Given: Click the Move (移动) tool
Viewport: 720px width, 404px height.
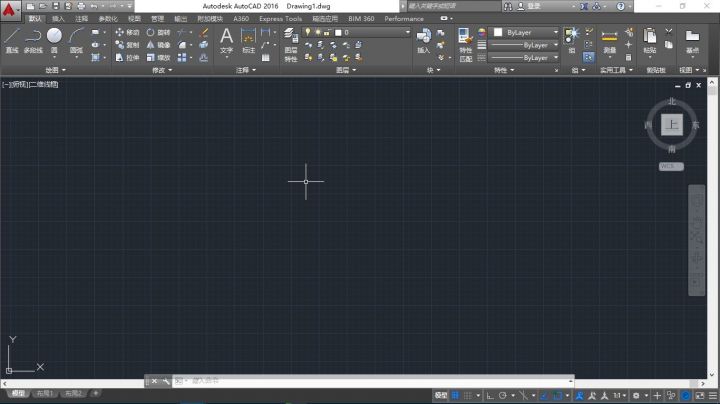Looking at the screenshot, I should [127, 32].
